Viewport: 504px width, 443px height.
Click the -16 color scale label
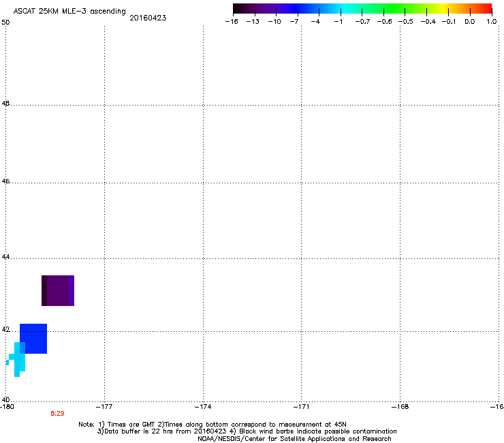(x=232, y=22)
